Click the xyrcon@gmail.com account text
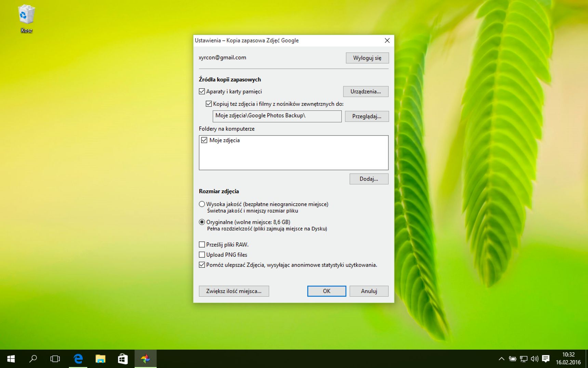 (222, 58)
